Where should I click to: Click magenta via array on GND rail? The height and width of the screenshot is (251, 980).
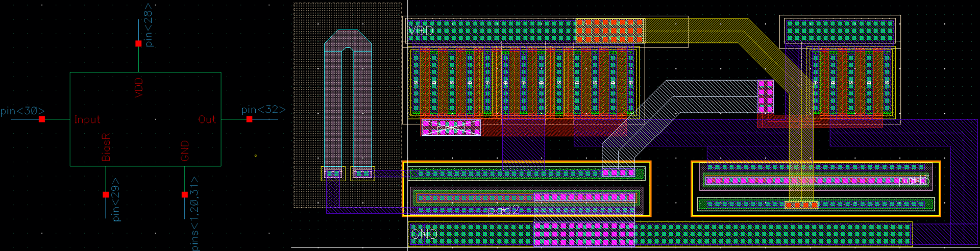pyautogui.click(x=584, y=234)
